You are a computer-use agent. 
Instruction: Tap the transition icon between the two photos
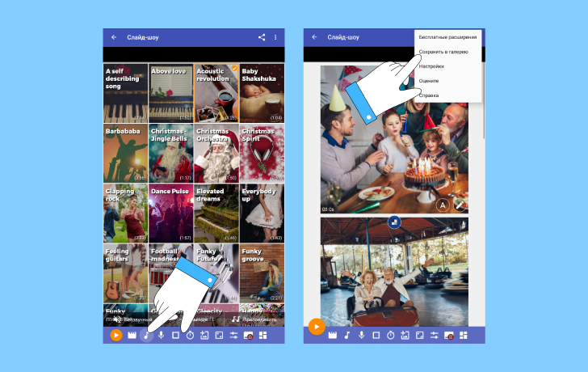click(396, 221)
